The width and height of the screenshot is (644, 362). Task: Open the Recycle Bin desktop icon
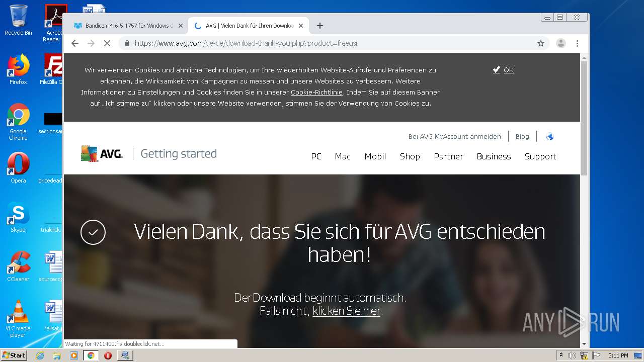coord(18,20)
